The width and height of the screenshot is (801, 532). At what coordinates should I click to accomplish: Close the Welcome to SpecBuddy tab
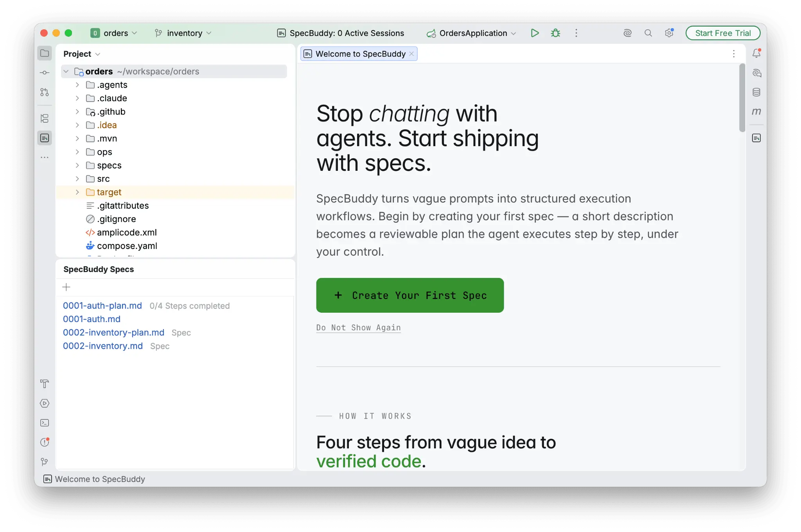(411, 54)
